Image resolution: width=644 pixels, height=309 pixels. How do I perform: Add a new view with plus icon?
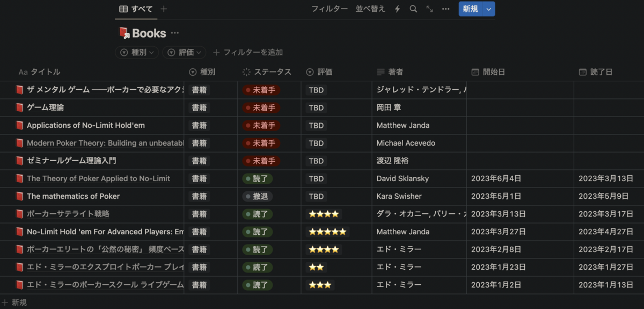click(164, 9)
